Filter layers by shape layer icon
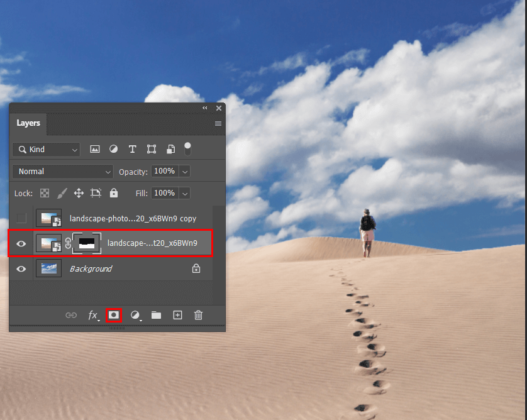The image size is (527, 420). (x=152, y=149)
